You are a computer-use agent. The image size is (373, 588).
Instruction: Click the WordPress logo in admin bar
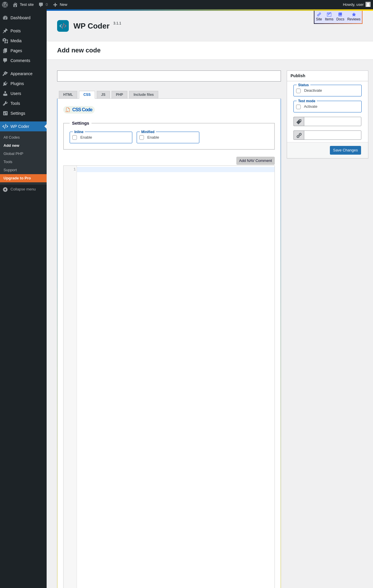(x=5, y=5)
